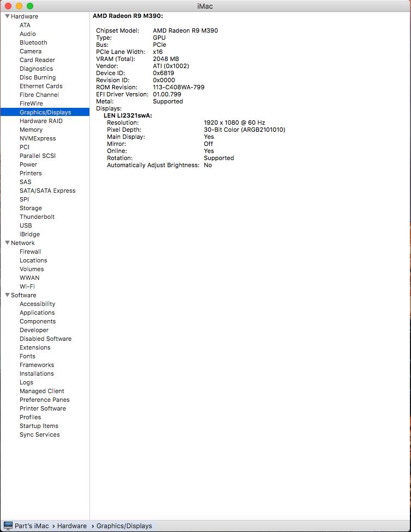Select Applications under Software
Viewport: 411px width, 532px height.
click(x=37, y=313)
